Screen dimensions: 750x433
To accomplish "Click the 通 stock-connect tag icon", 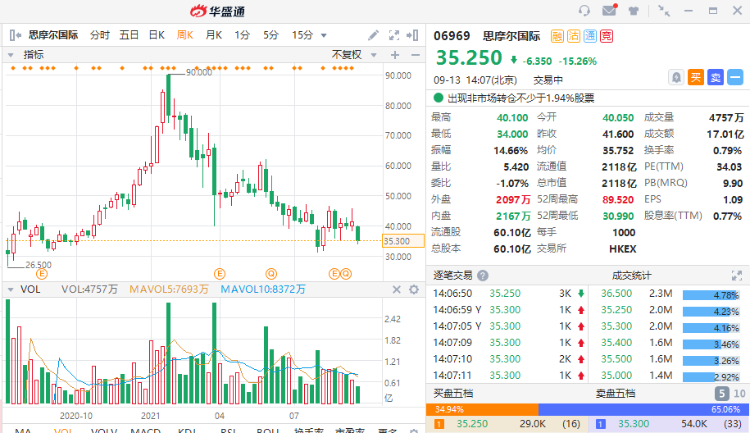I will tap(590, 36).
